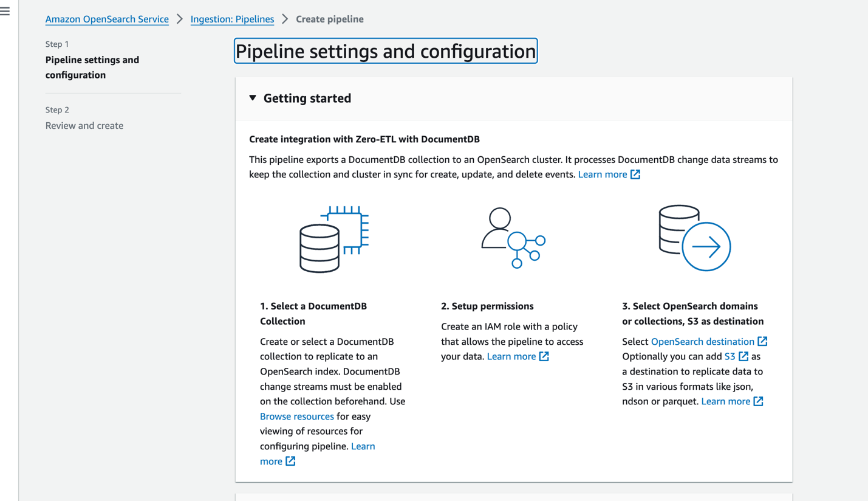This screenshot has width=868, height=501.
Task: Open Learn more link about S3 formats
Action: tap(726, 401)
